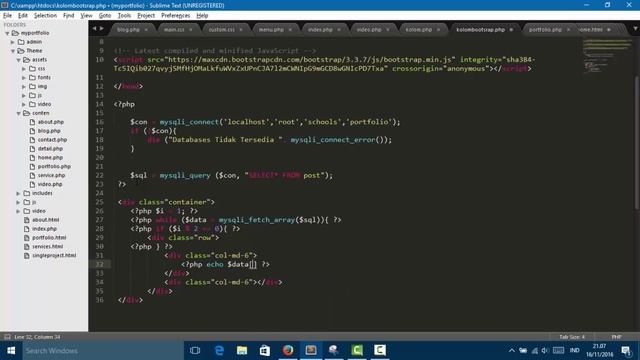Expand the fonts folder
The height and width of the screenshot is (360, 640).
[24, 78]
